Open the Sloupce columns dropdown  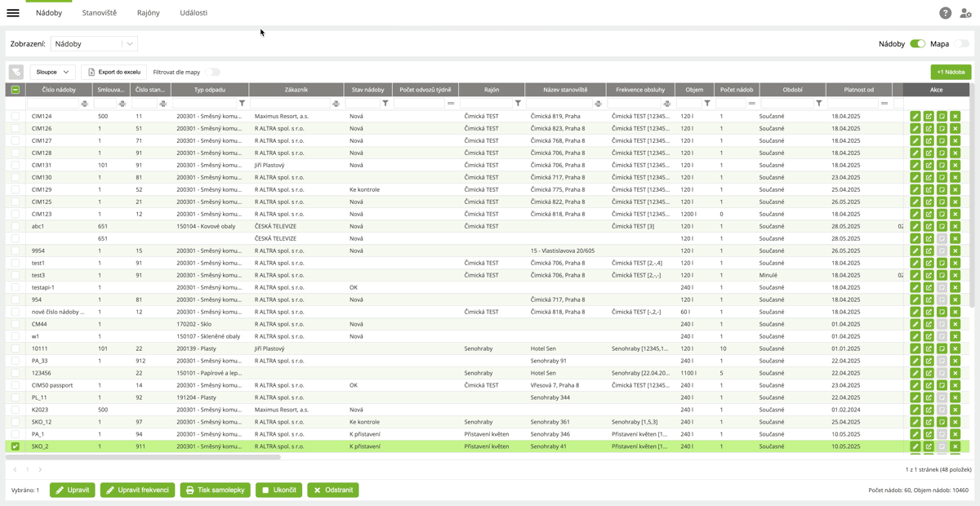pyautogui.click(x=53, y=72)
